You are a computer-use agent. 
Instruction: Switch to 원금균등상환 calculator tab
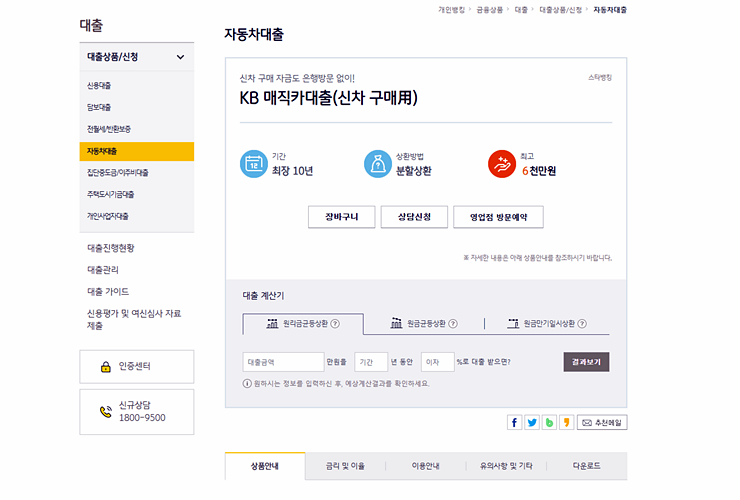pyautogui.click(x=424, y=324)
